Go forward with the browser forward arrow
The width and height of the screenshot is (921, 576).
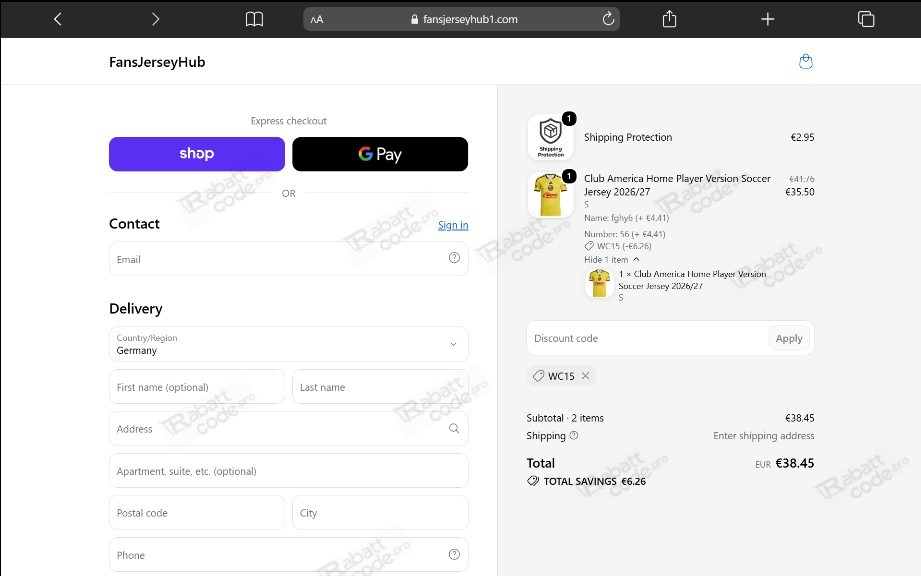[155, 19]
